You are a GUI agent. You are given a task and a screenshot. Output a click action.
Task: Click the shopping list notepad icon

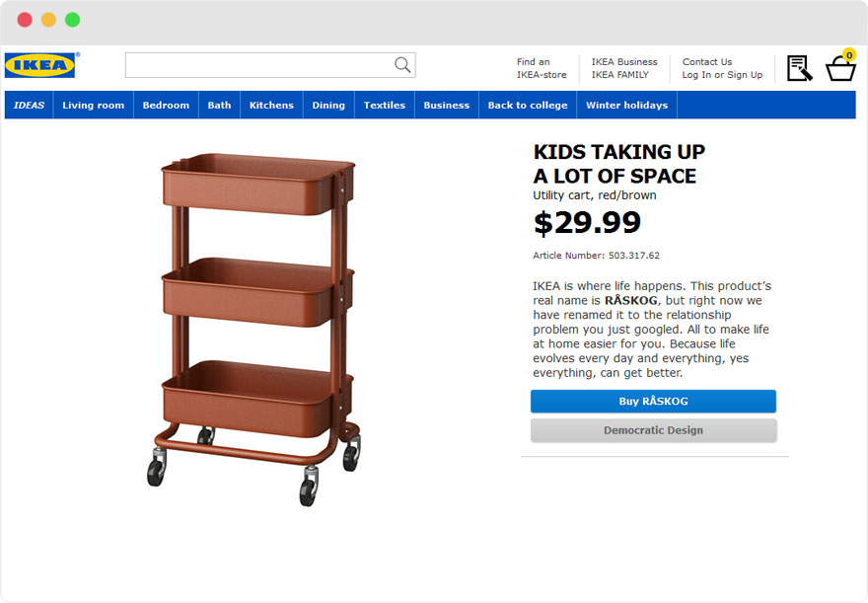pos(799,67)
